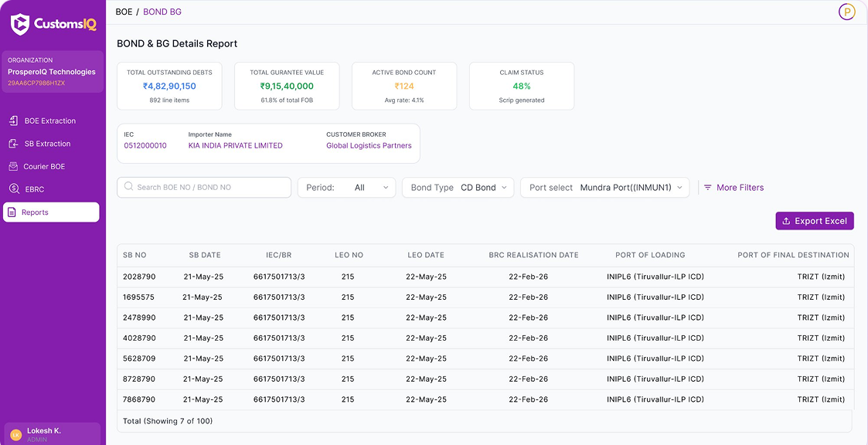868x445 pixels.
Task: Focus the Search BOE NO / BOND NO field
Action: [x=204, y=187]
